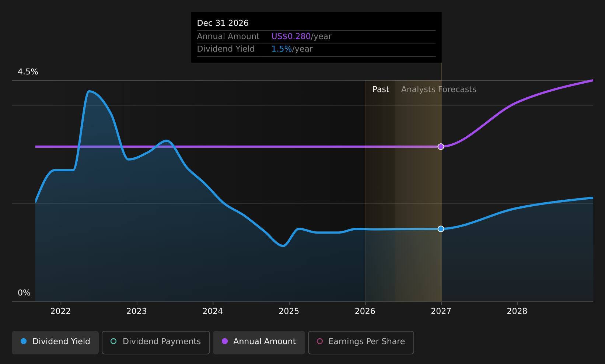Click the 0% y-axis label
Viewport: 605px width, 364px height.
click(x=24, y=293)
